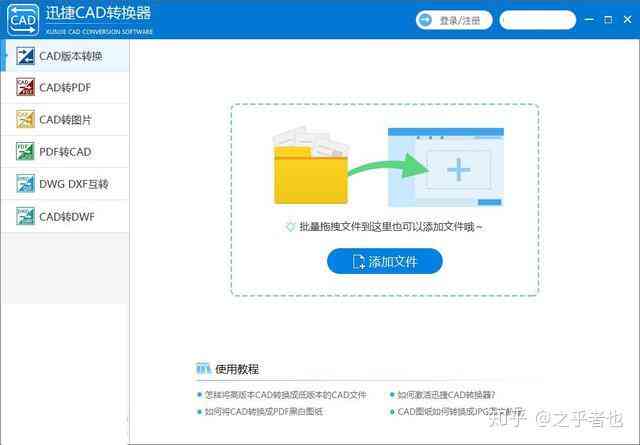Select the CAD版本转换 menu entry

pyautogui.click(x=65, y=56)
